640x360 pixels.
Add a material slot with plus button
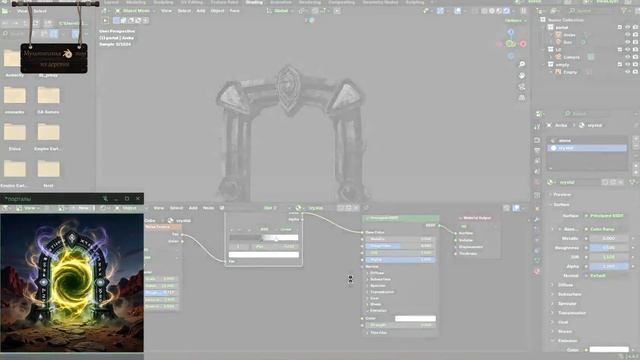pyautogui.click(x=636, y=140)
